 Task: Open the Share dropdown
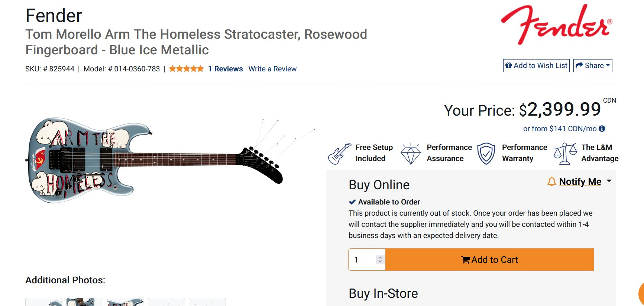pyautogui.click(x=592, y=65)
